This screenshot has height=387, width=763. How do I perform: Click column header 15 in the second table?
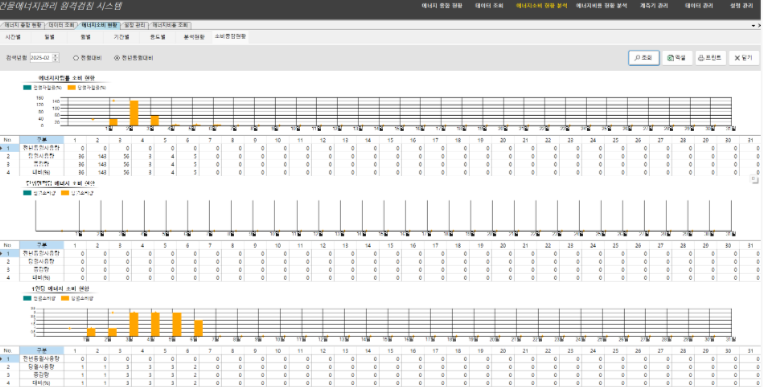point(390,245)
